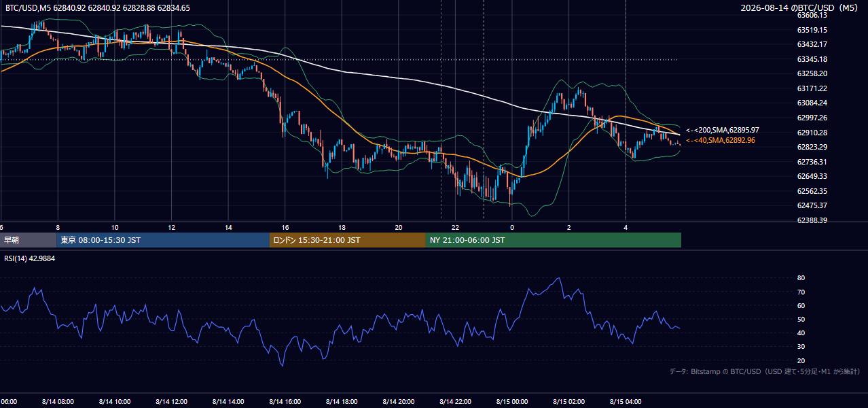Click the Bitstamp data source note
The image size is (868, 408).
click(765, 371)
